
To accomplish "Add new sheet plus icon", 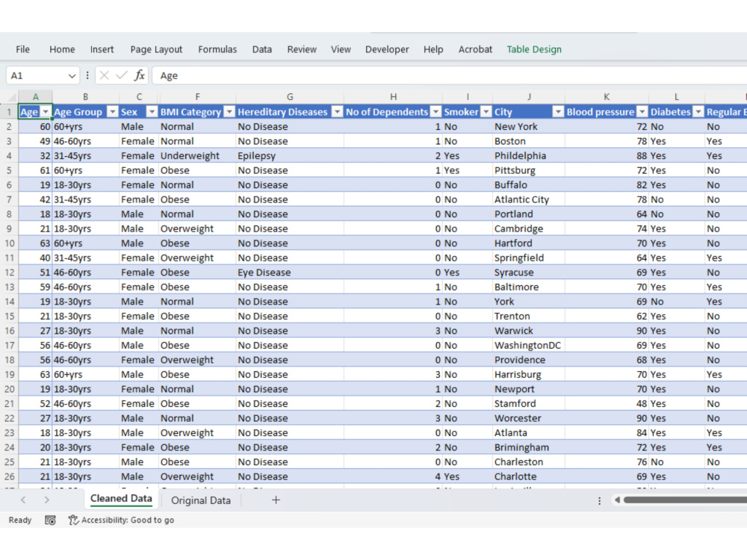I will tap(276, 500).
